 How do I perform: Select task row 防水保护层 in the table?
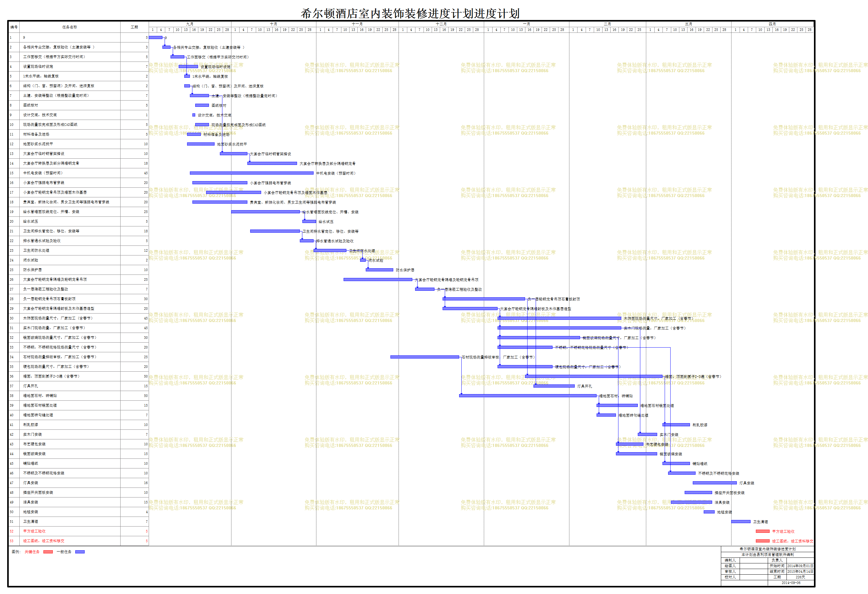pyautogui.click(x=78, y=270)
